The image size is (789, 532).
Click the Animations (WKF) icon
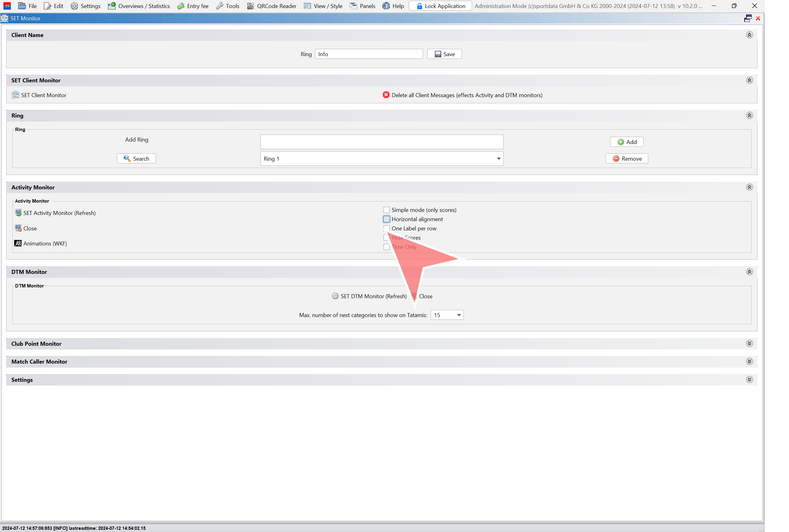[18, 243]
